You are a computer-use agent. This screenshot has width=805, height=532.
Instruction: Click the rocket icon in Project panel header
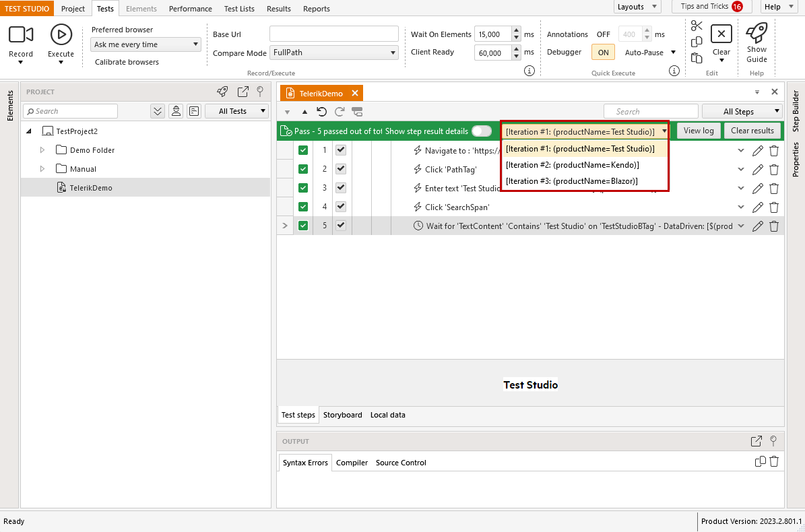click(x=222, y=92)
